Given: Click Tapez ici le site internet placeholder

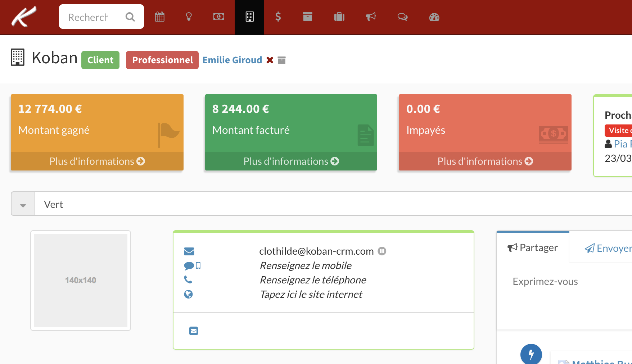Looking at the screenshot, I should pyautogui.click(x=311, y=294).
